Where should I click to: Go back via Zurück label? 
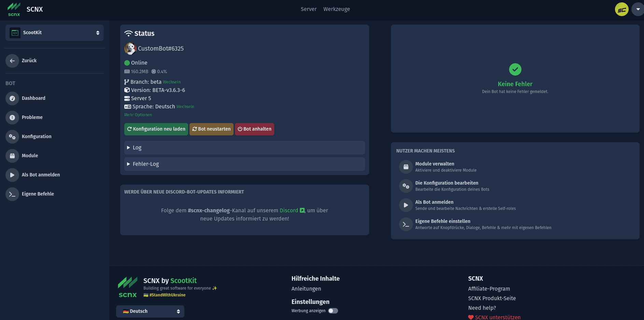(x=29, y=61)
